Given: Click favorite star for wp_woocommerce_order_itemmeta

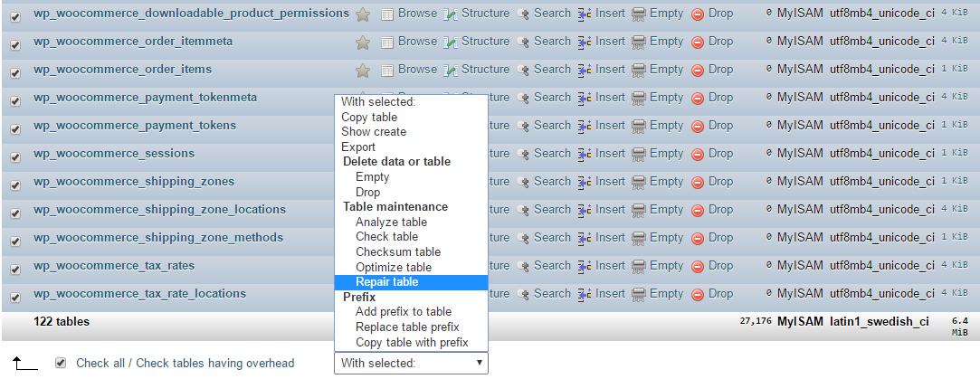Looking at the screenshot, I should pos(363,43).
